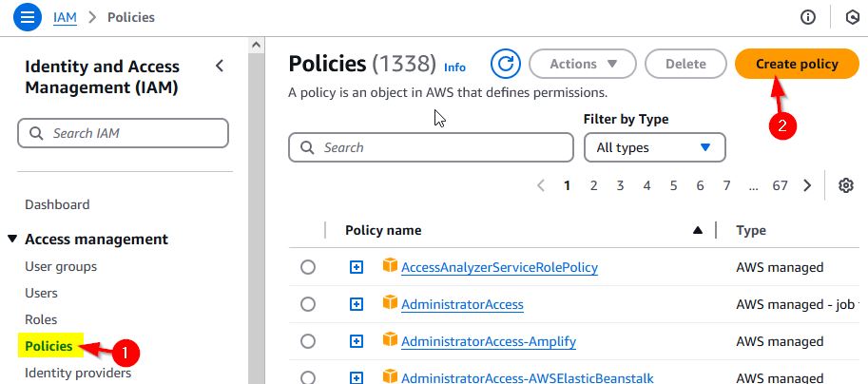This screenshot has height=384, width=868.
Task: Select the AdministratorAccess radio button
Action: [308, 304]
